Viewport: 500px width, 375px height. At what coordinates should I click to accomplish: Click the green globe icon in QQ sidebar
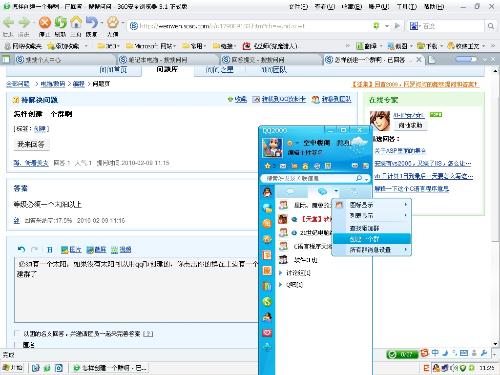click(267, 302)
